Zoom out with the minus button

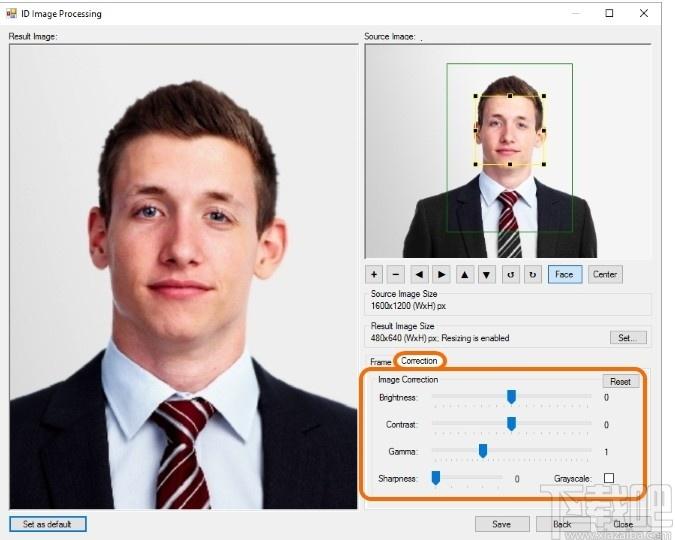[x=396, y=274]
